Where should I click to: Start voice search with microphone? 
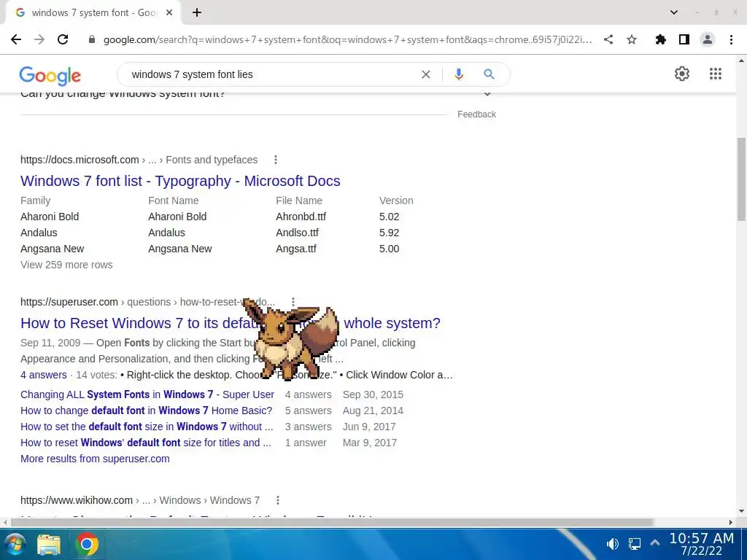click(459, 74)
